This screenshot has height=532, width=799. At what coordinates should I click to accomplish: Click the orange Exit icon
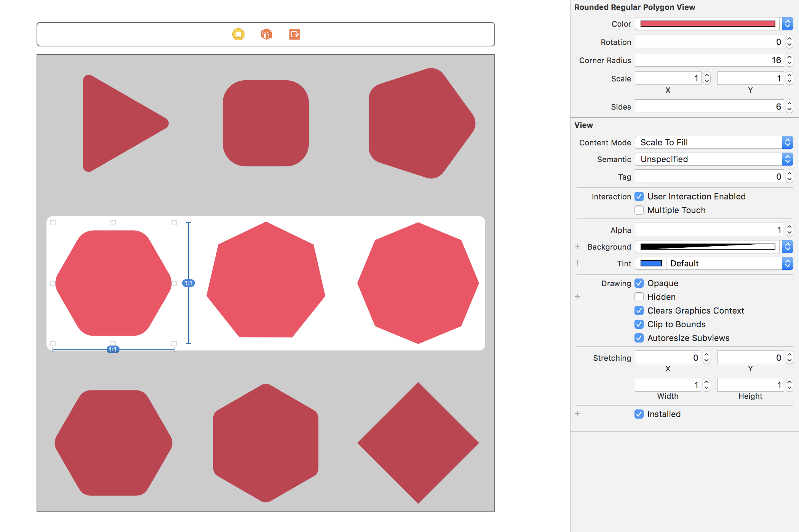pyautogui.click(x=294, y=34)
